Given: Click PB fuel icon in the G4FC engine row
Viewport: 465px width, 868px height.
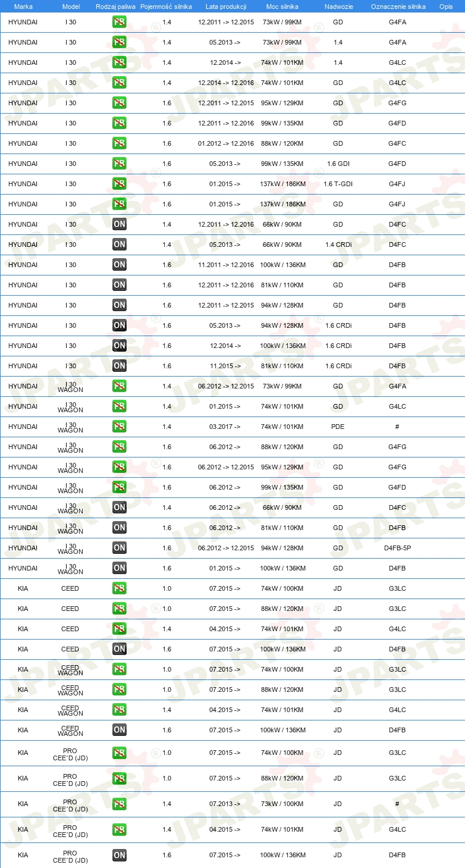Looking at the screenshot, I should pyautogui.click(x=120, y=143).
